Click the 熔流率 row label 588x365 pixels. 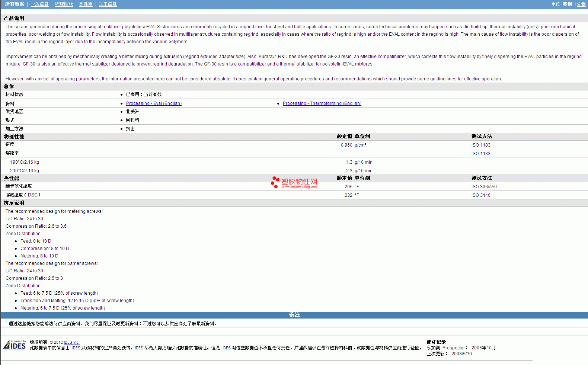12,153
